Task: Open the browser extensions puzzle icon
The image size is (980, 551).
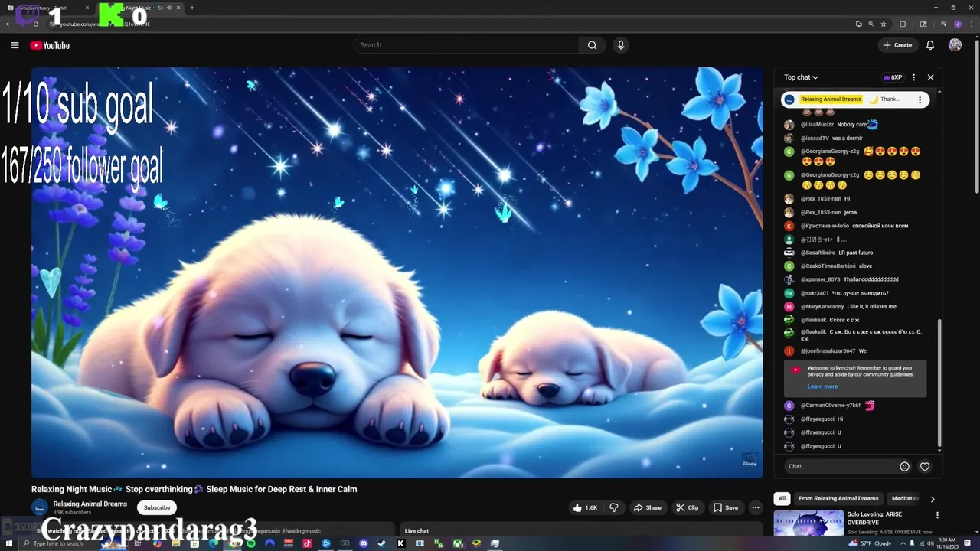Action: pos(903,24)
